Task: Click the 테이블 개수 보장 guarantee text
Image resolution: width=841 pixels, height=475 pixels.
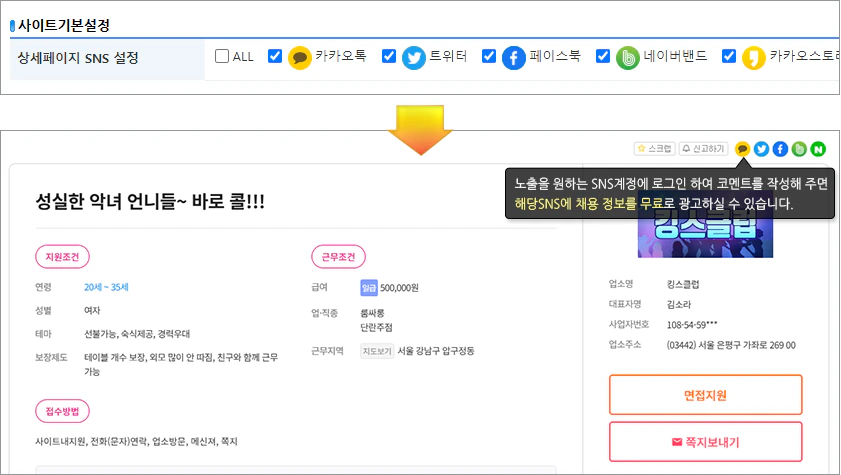Action: [181, 365]
